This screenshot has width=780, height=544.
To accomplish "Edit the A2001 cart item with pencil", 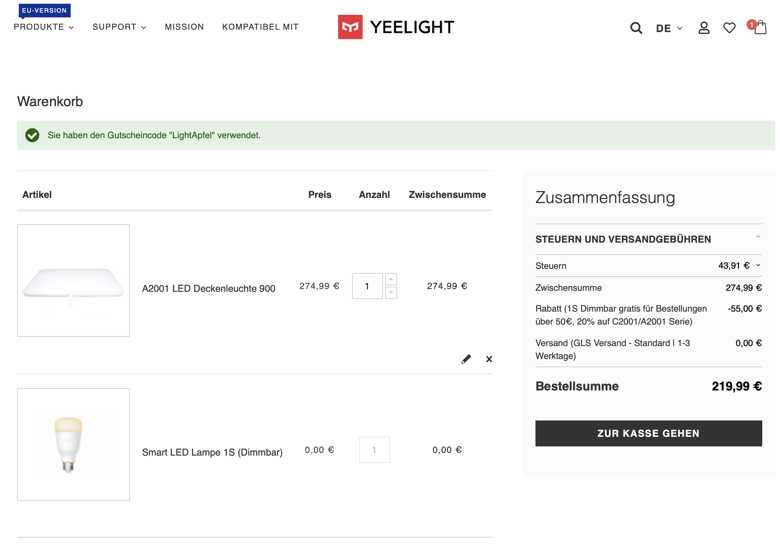I will click(466, 359).
